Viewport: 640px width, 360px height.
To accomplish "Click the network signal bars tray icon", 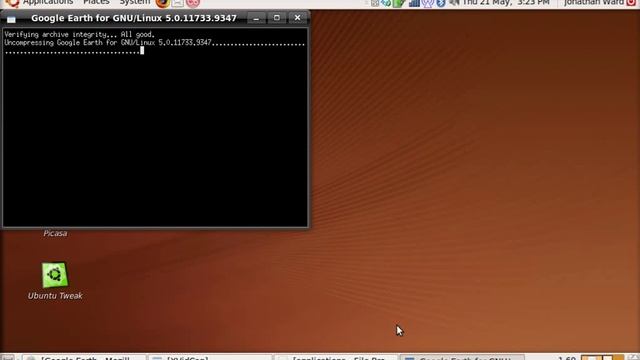I will point(414,3).
